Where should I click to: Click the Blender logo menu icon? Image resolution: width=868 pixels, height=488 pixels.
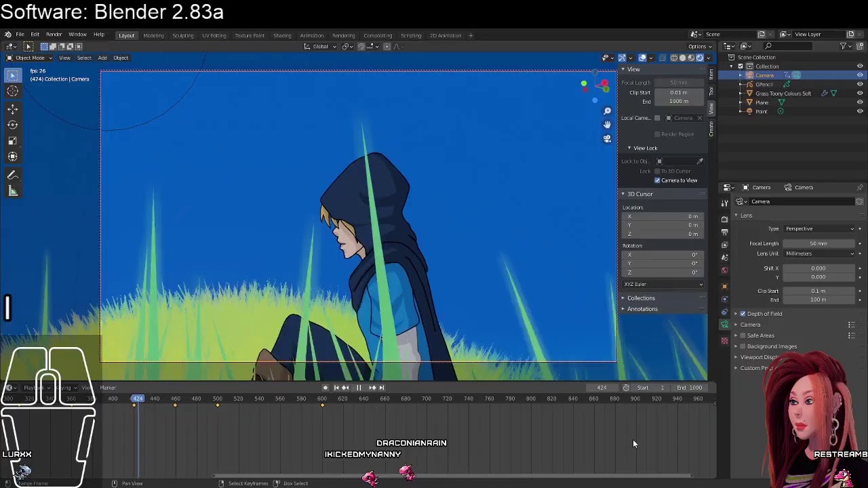pos(7,35)
